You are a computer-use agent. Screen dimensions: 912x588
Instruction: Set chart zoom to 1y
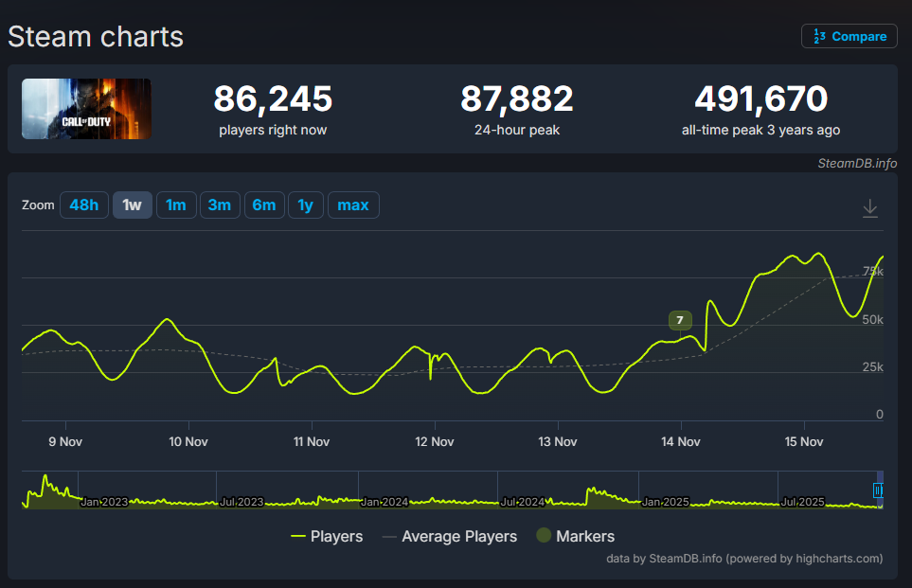point(306,205)
